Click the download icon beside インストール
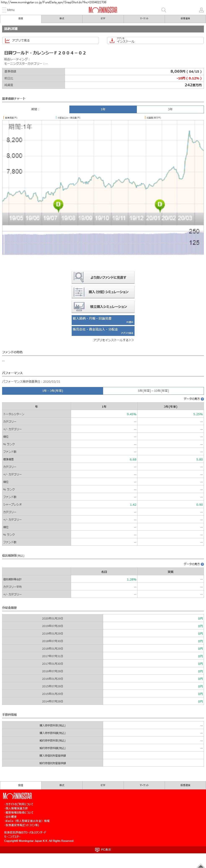The height and width of the screenshot is (868, 206). point(112,40)
